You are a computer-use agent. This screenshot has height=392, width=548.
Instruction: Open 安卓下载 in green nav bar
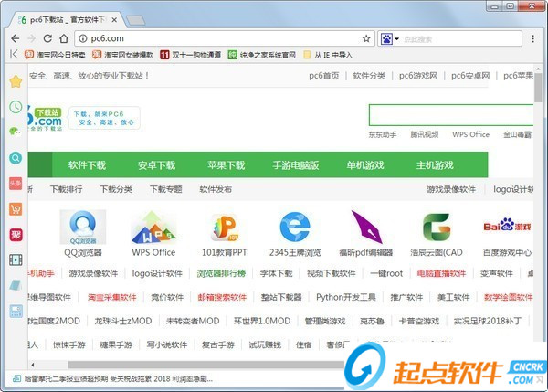tap(156, 164)
